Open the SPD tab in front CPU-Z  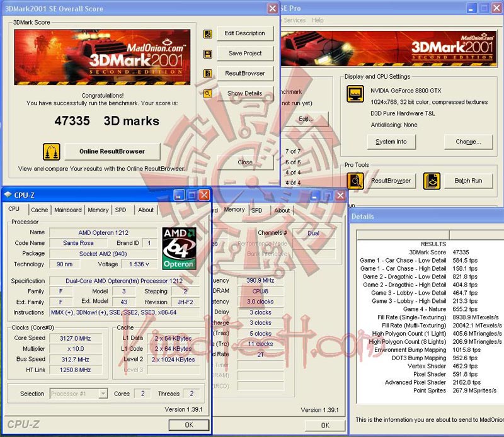coord(121,210)
